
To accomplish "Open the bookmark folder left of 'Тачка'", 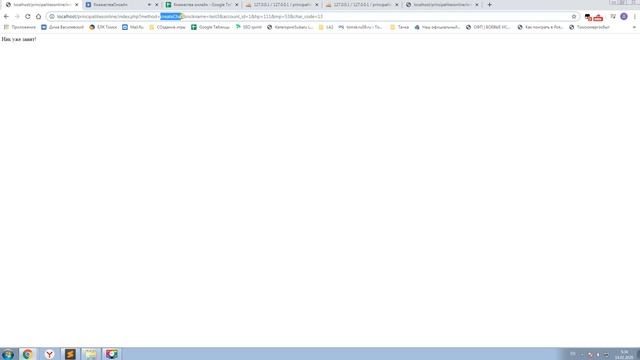I will tap(326, 27).
